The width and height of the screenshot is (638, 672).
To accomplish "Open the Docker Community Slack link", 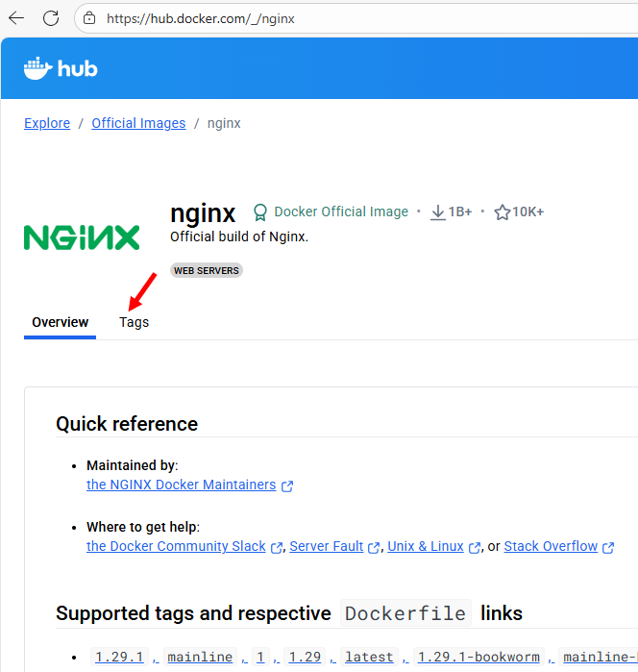I will click(x=176, y=546).
